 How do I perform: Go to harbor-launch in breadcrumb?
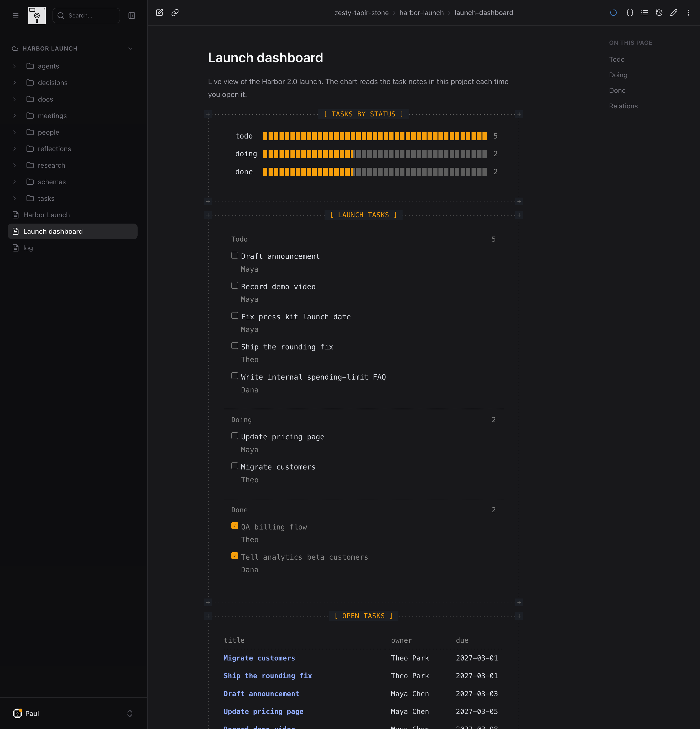(421, 13)
